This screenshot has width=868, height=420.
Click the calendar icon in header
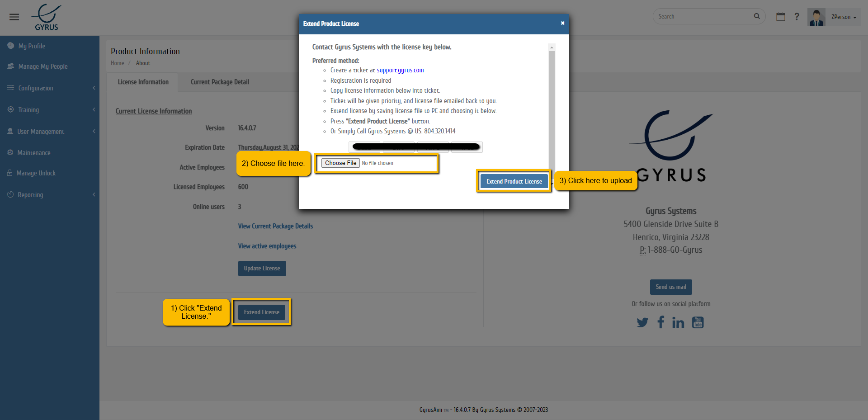point(780,17)
